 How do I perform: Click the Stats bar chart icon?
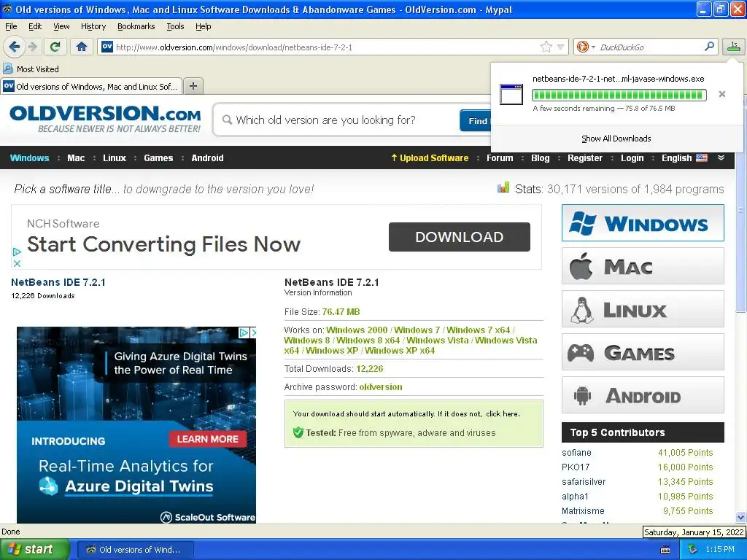(503, 188)
